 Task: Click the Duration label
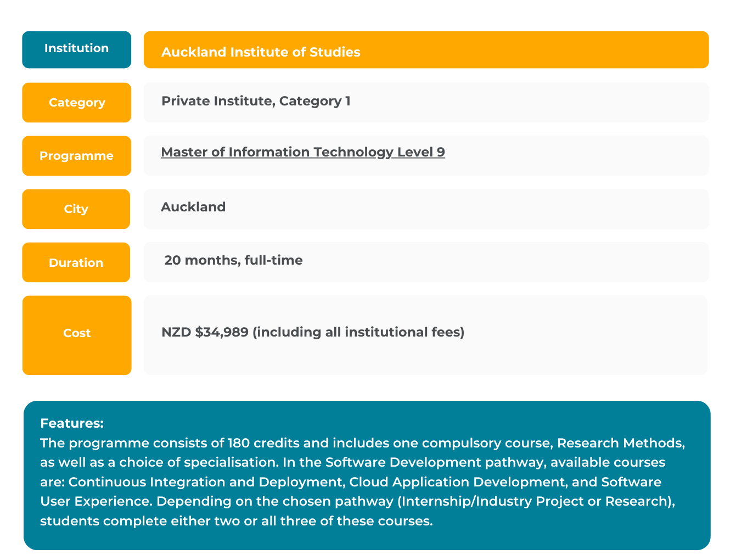(x=76, y=262)
